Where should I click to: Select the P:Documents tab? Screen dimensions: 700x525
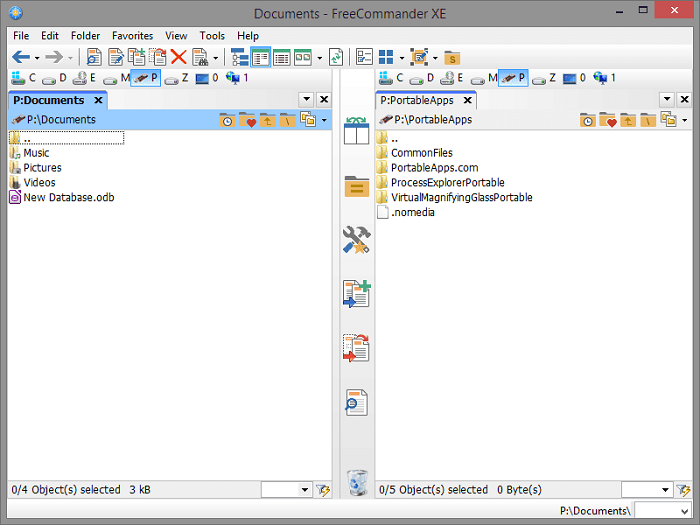pos(49,100)
